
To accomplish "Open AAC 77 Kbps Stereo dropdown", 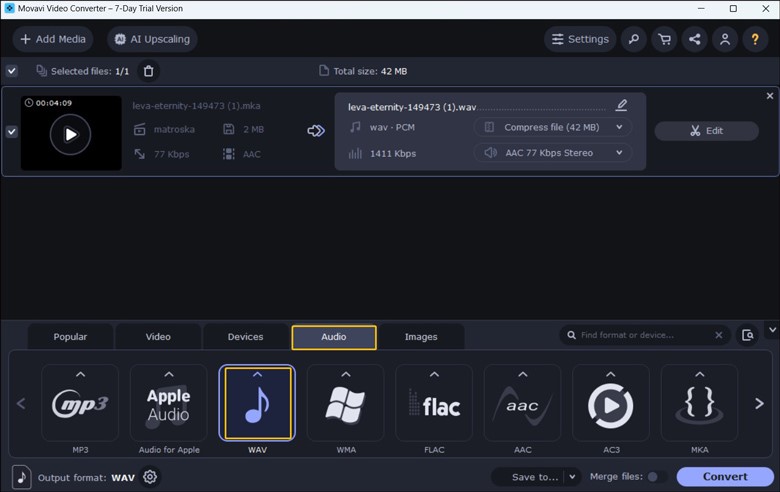I will tap(553, 153).
